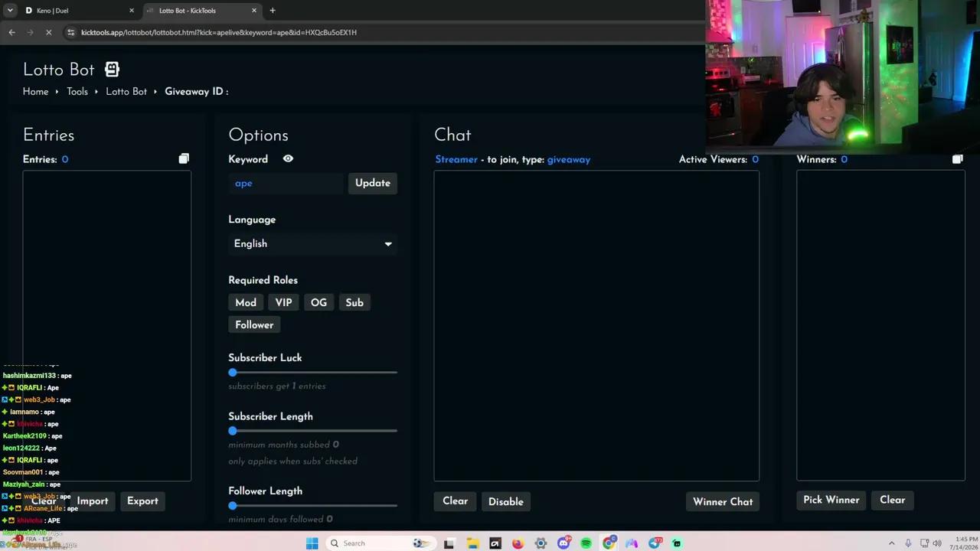Open Task View from the taskbar

coord(449,543)
